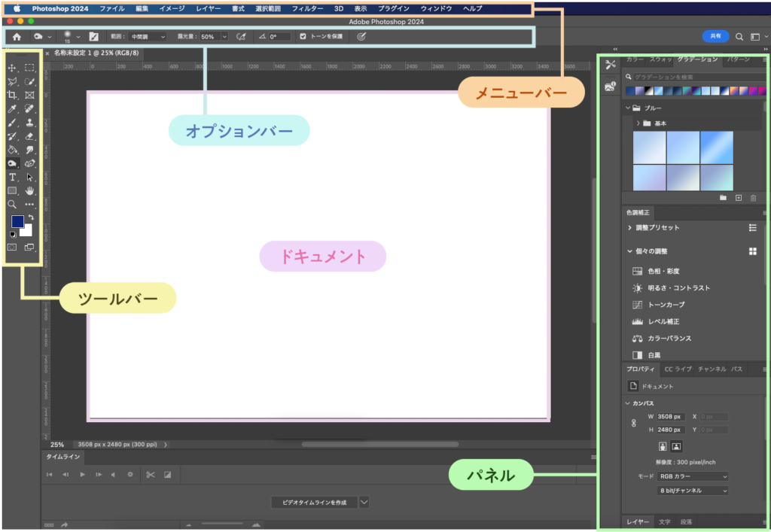Image resolution: width=771 pixels, height=532 pixels.
Task: Select the Eyedropper tool
Action: (12, 108)
